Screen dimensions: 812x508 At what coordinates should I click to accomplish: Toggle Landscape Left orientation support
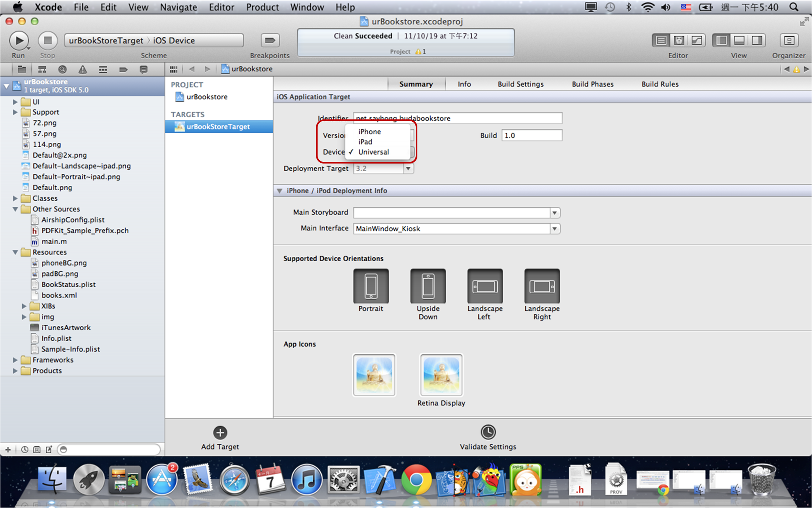(485, 286)
